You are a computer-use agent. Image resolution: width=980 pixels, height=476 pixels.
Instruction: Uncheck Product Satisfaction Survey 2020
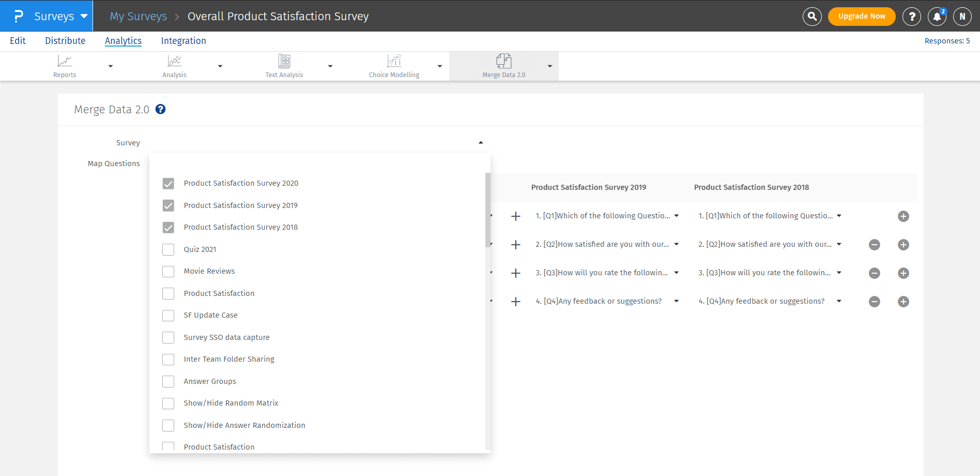168,183
